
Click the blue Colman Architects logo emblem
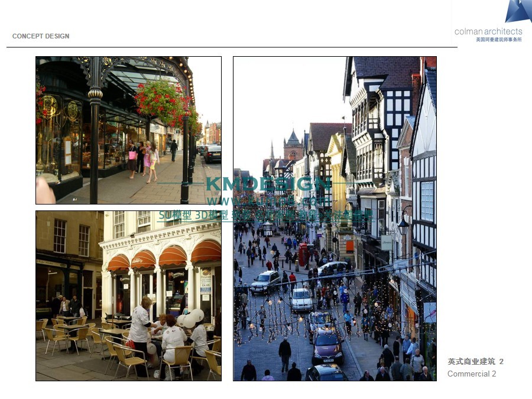(x=518, y=11)
